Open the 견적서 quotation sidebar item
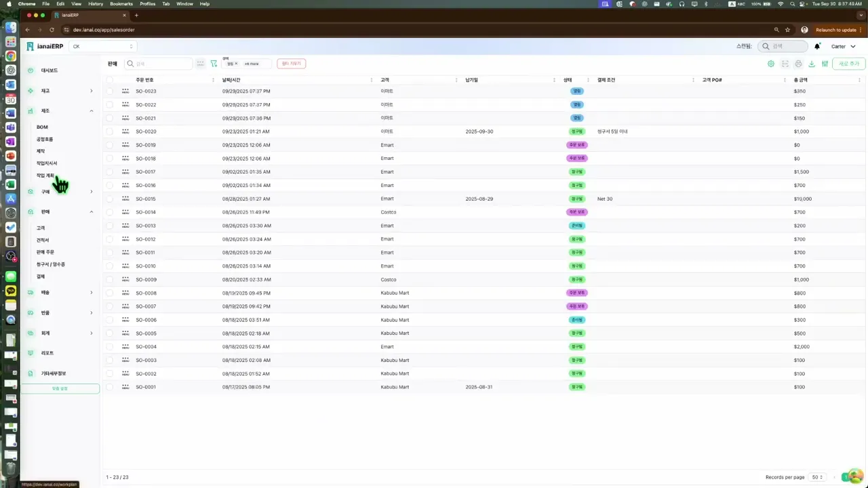The width and height of the screenshot is (868, 488). tap(43, 240)
